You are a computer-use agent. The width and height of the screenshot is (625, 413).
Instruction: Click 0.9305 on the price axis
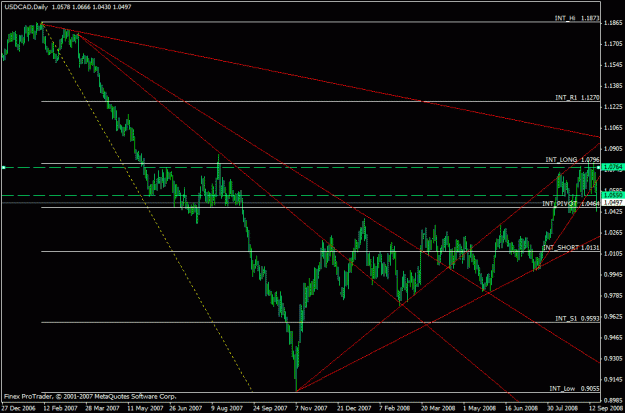pyautogui.click(x=613, y=359)
